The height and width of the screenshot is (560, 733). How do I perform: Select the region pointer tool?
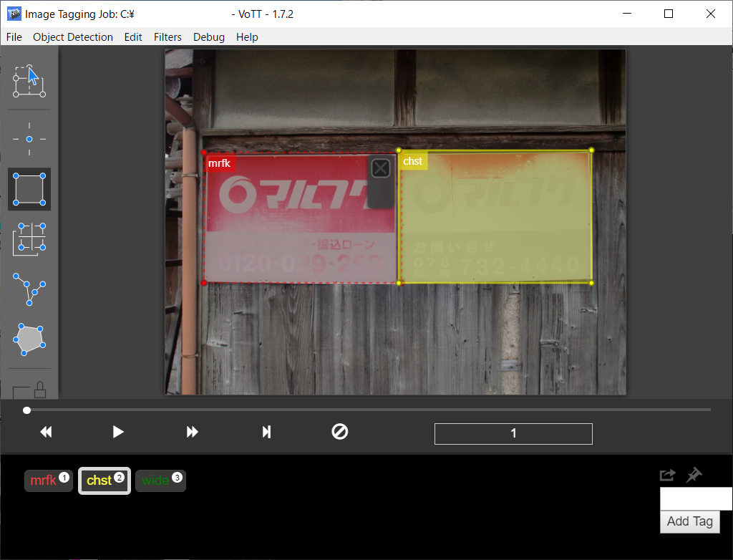point(29,82)
